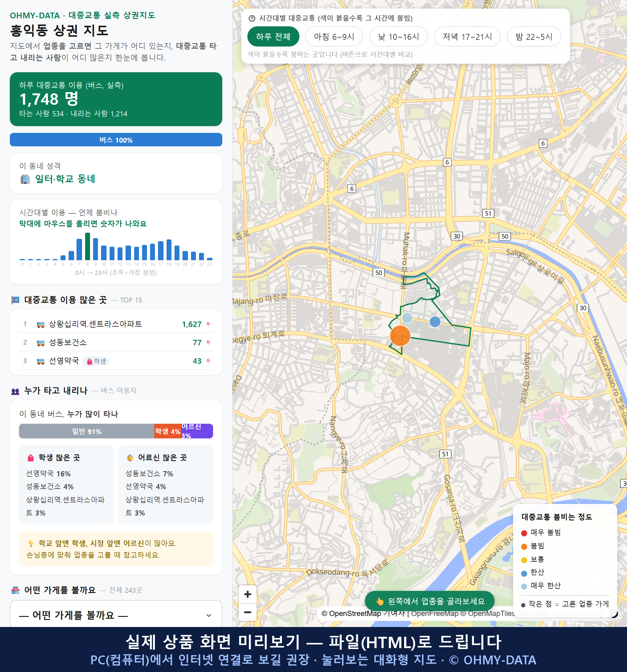Click the OpenFreeMap attribution link
This screenshot has width=627, height=672.
[434, 613]
